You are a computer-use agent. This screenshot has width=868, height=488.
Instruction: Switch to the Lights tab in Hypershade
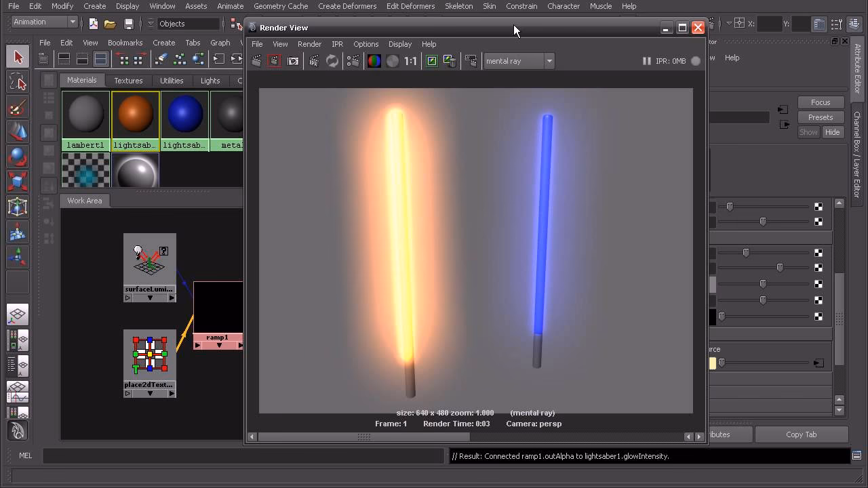(x=210, y=81)
